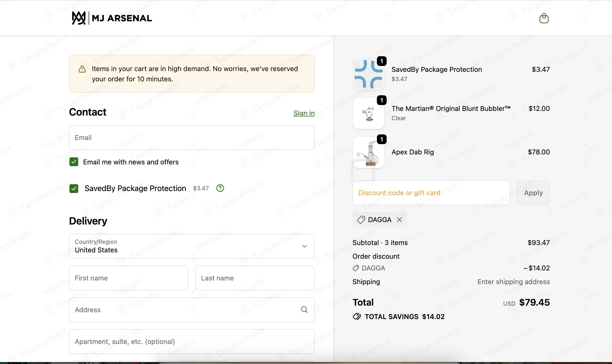
Task: Click the $78.00 Apex Dab Rig price
Action: 539,152
